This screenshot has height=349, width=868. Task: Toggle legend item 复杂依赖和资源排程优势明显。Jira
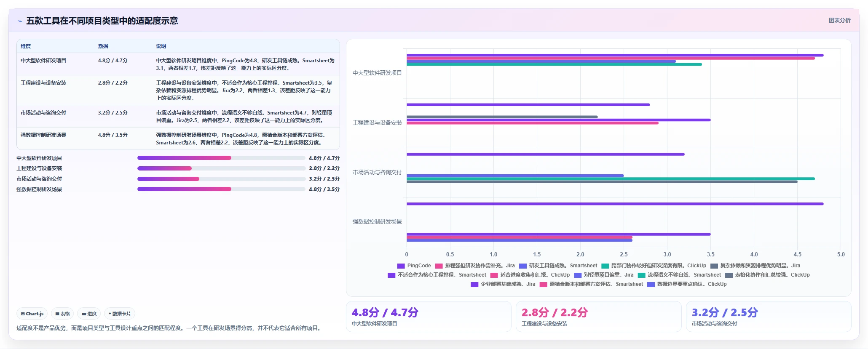coord(755,266)
